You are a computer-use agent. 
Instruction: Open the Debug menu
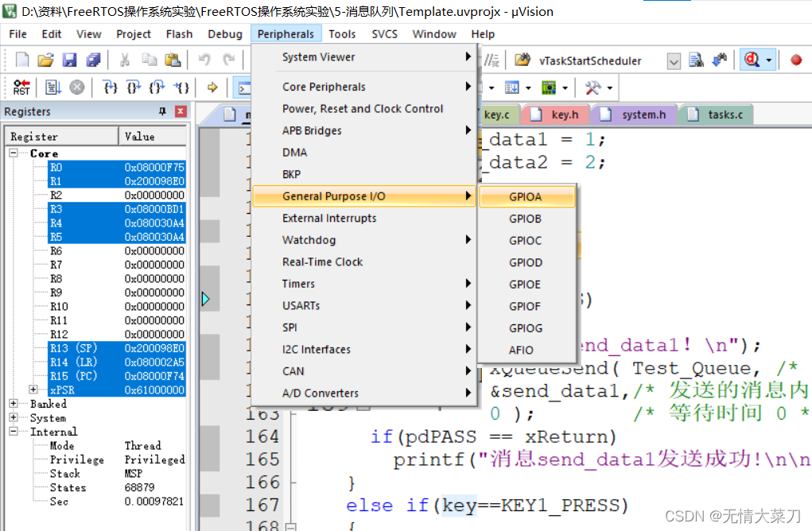pos(225,34)
